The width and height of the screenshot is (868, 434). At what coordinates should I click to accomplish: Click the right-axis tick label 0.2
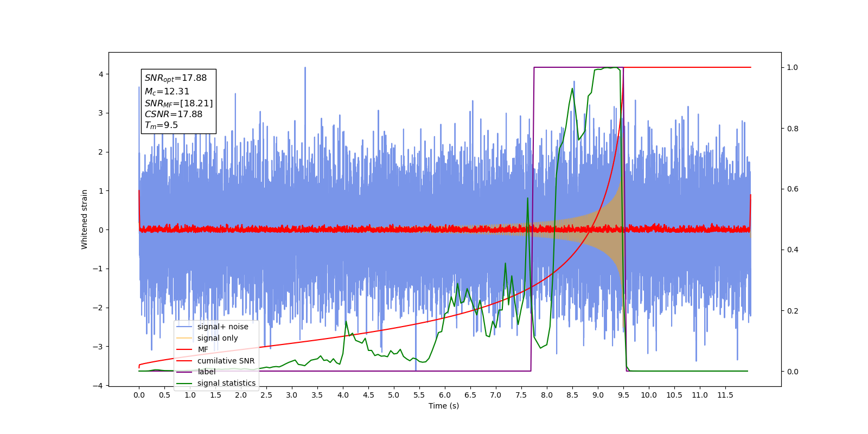coord(793,311)
